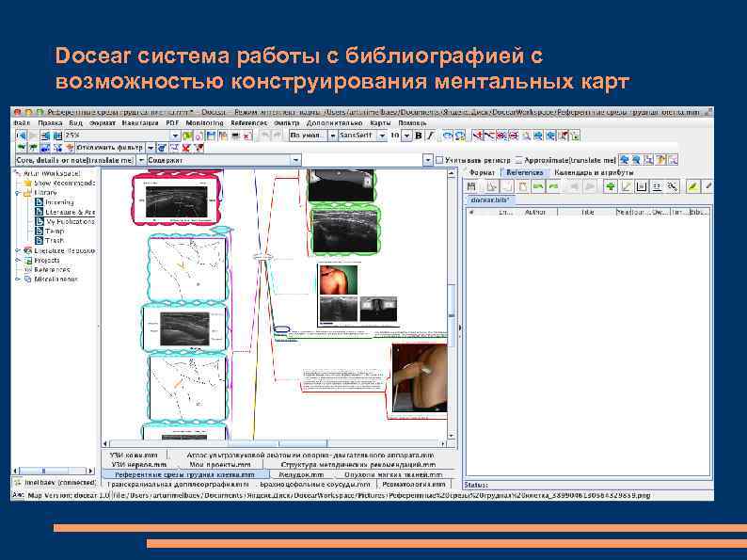This screenshot has width=747, height=560.
Task: Switch to Календарь и атрибуты tab
Action: pyautogui.click(x=594, y=172)
